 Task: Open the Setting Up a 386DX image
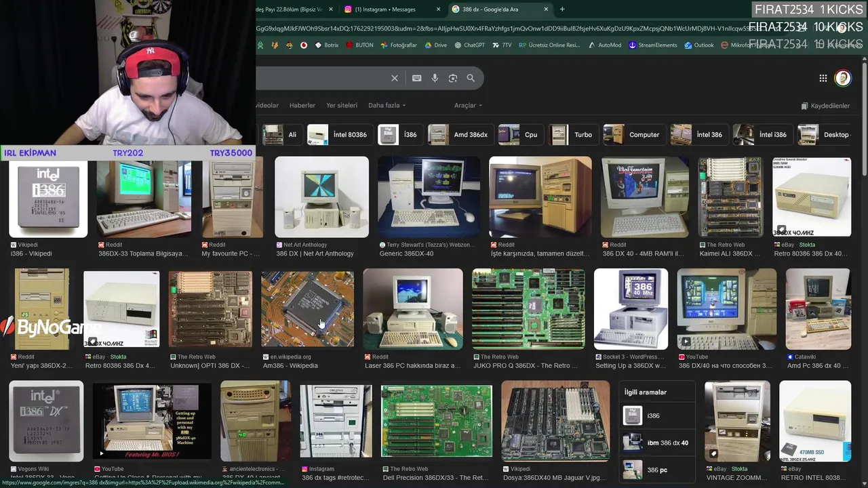(631, 309)
